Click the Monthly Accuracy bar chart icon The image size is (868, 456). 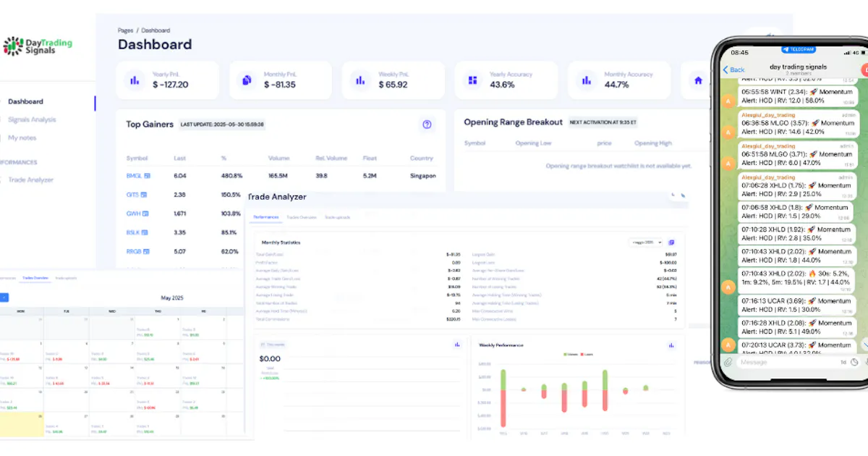point(587,80)
